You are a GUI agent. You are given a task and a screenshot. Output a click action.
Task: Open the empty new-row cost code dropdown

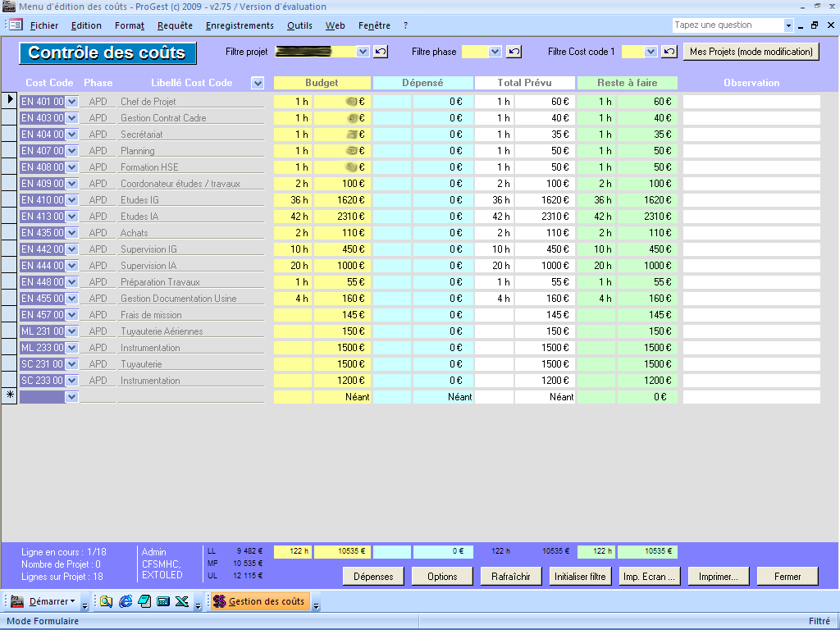coord(72,397)
